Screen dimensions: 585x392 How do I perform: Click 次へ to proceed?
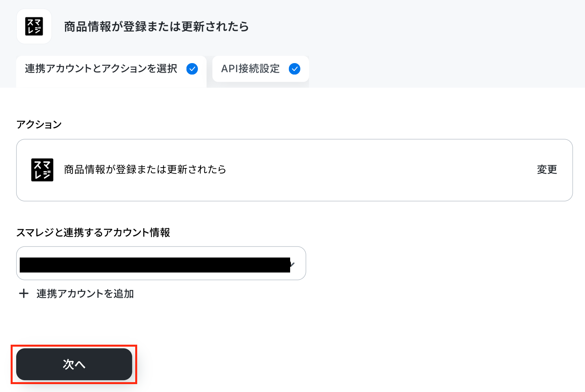click(74, 364)
